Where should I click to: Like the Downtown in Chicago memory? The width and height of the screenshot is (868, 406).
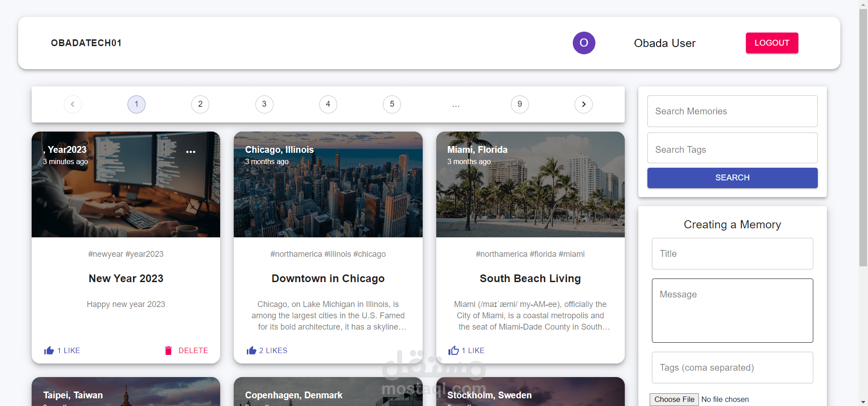[267, 350]
